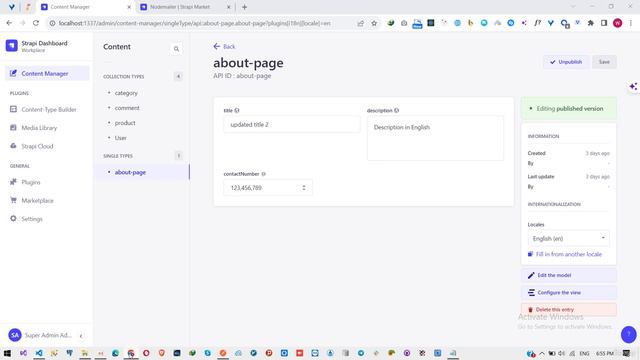Image resolution: width=640 pixels, height=360 pixels.
Task: Open the Locales English (en) dropdown
Action: pos(568,238)
